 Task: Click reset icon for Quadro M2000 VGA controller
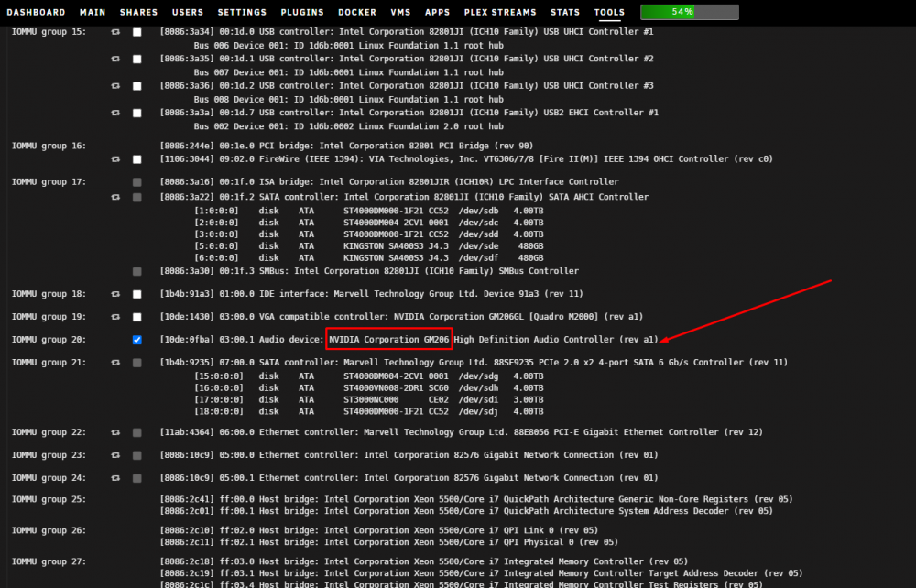115,317
